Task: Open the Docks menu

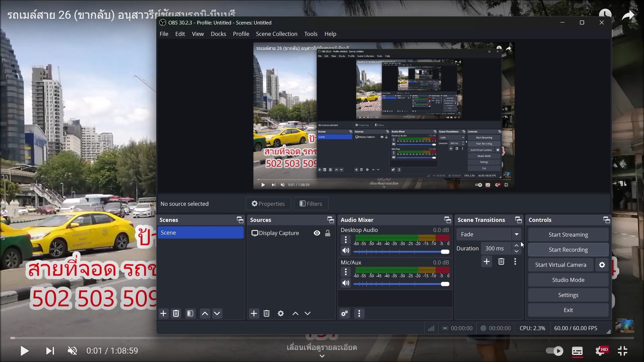Action: tap(218, 34)
